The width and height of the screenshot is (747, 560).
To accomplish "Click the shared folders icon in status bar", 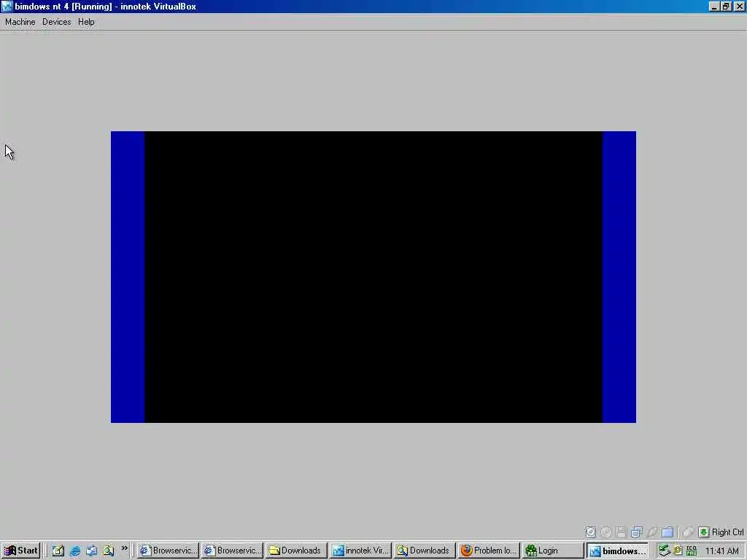I will coord(667,532).
